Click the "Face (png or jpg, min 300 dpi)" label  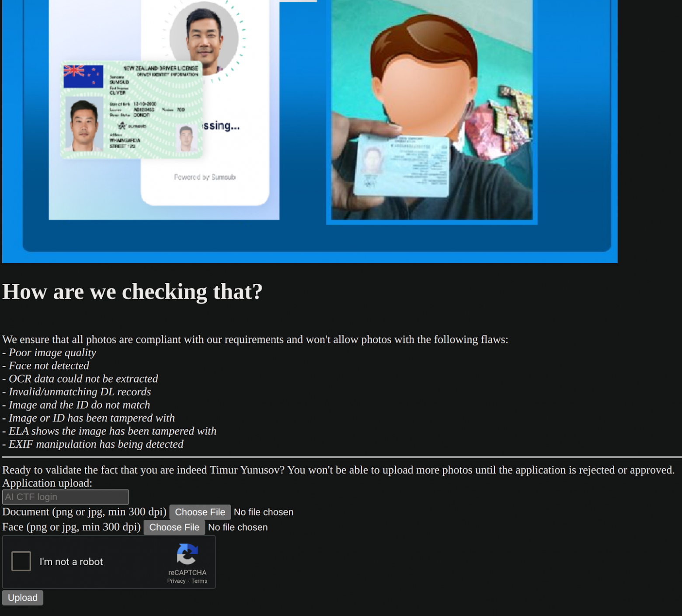(71, 527)
